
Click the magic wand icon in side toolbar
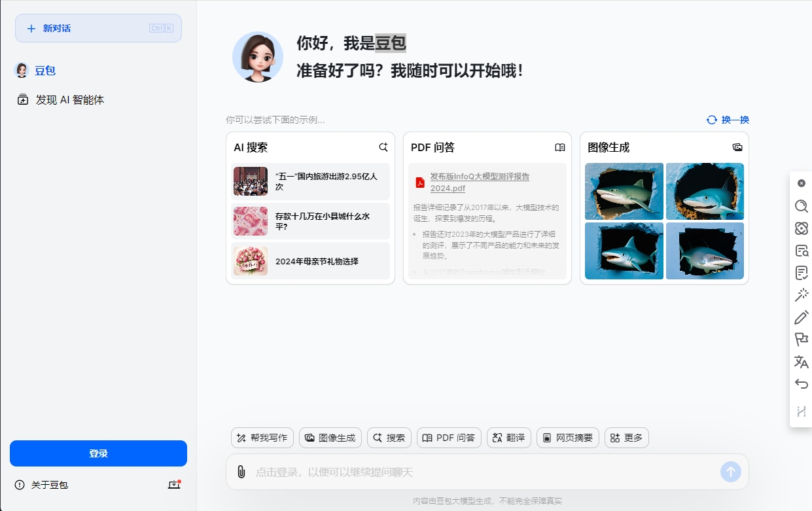802,295
